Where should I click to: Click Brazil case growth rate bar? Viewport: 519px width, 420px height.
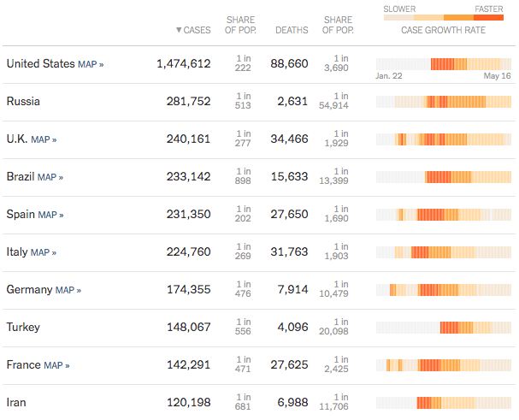[x=444, y=177]
